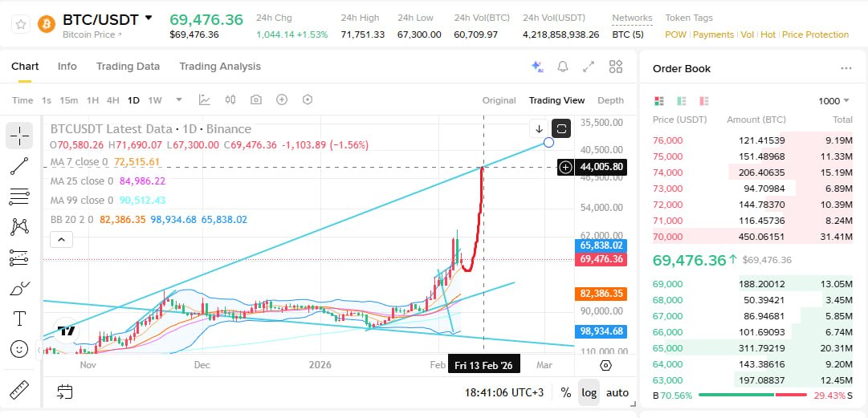Show sell orders only view icon
Image resolution: width=868 pixels, height=418 pixels.
point(704,101)
